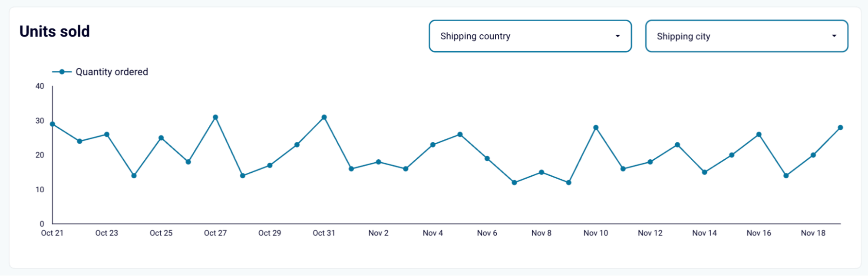Viewport: 868px width, 276px height.
Task: Select the Oct 21 data point
Action: tap(53, 124)
